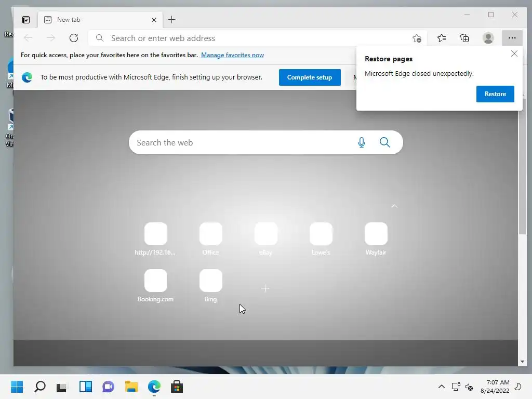Click the Forward navigation arrow

click(x=51, y=38)
